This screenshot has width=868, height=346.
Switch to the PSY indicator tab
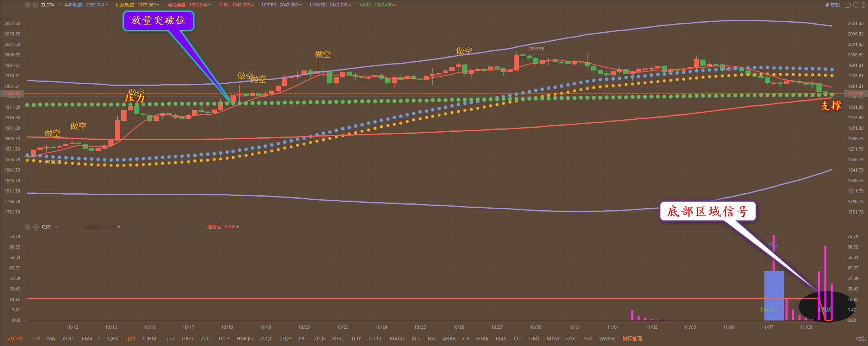(588, 339)
